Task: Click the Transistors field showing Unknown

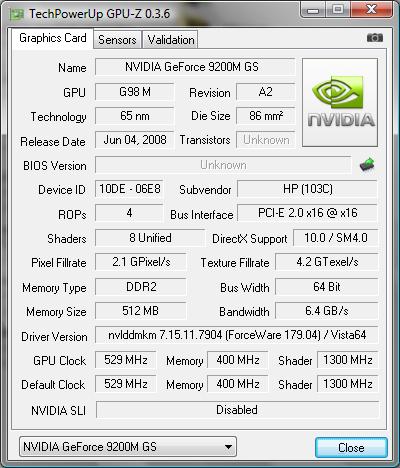Action: coord(266,140)
